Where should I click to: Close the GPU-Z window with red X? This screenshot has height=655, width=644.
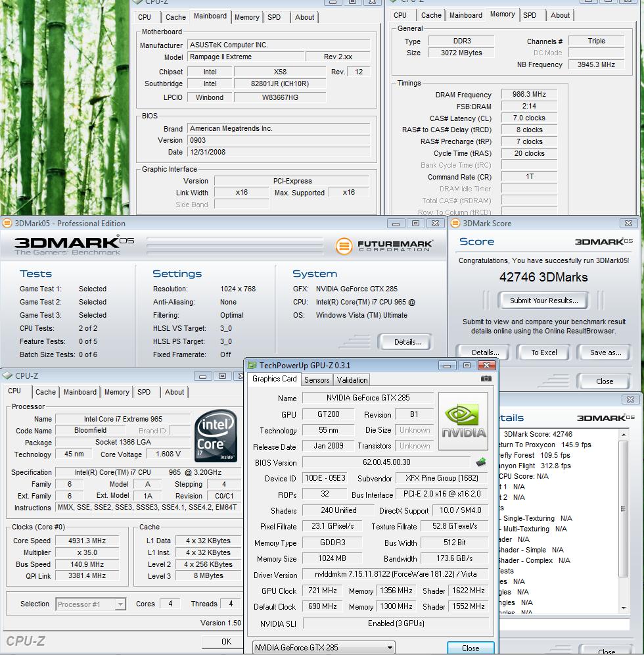(487, 366)
